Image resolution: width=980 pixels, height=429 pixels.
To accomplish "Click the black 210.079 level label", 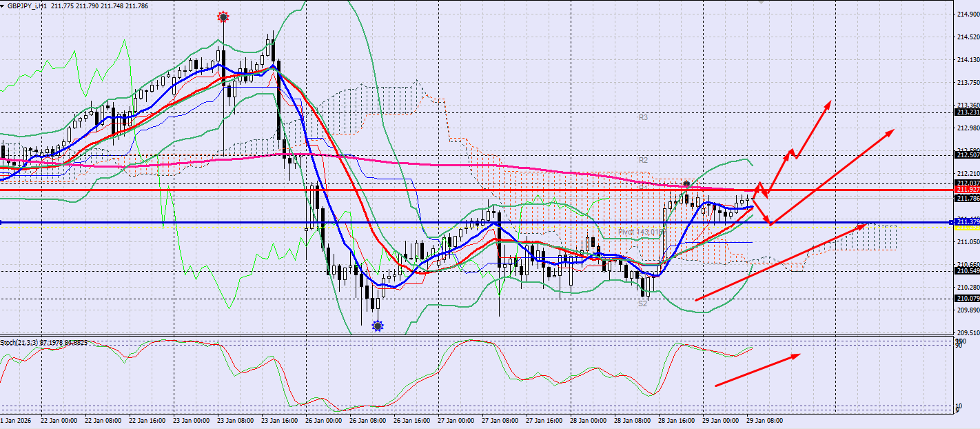I will (968, 299).
